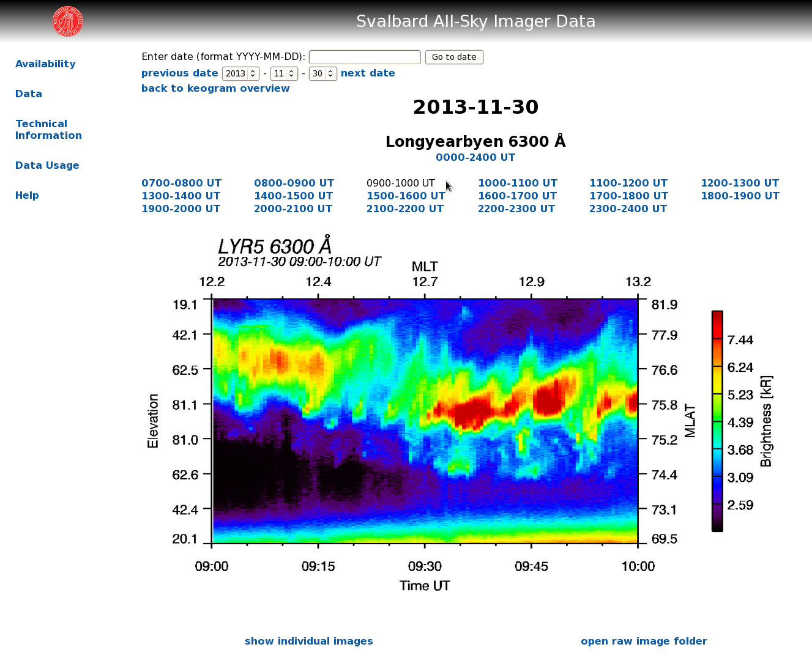The height and width of the screenshot is (658, 812).
Task: Open the Availability sidebar page
Action: (x=45, y=64)
